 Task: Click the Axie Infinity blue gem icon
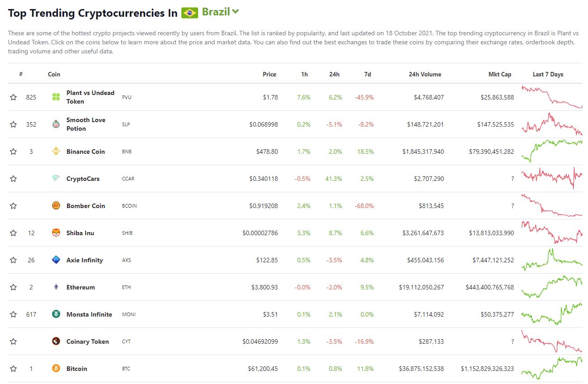coord(56,260)
